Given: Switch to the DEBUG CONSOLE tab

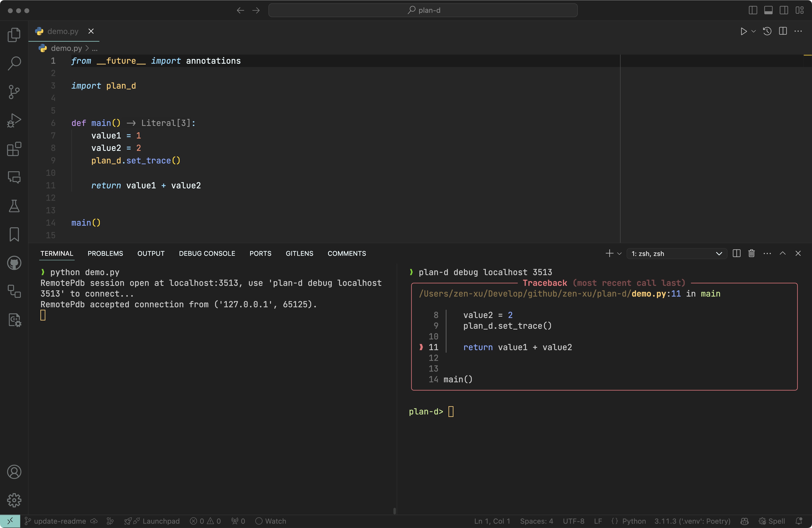Looking at the screenshot, I should tap(207, 253).
